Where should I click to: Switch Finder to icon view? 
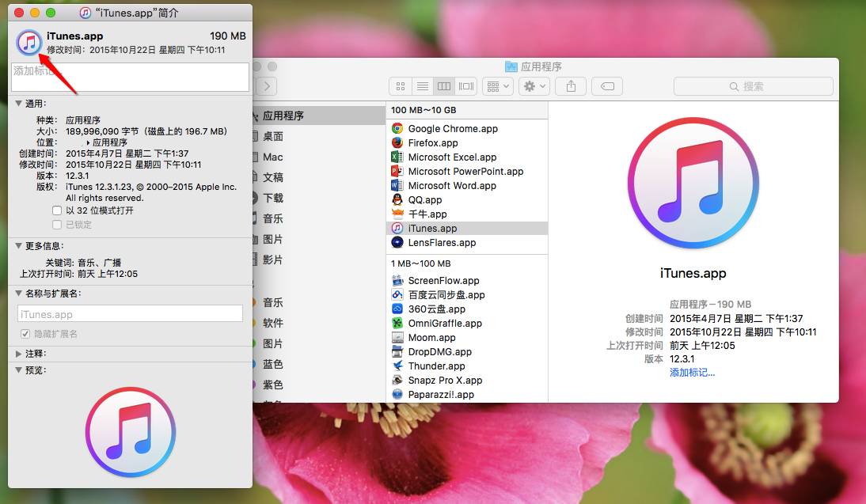click(x=401, y=86)
